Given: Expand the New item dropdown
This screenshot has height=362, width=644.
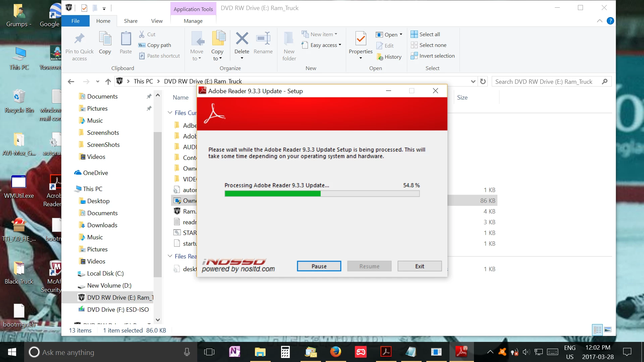Looking at the screenshot, I should coord(336,34).
